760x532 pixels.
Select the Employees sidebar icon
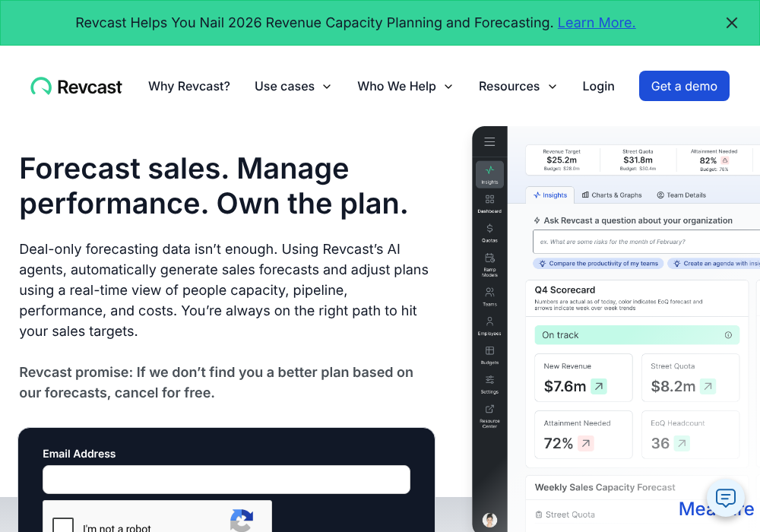[x=489, y=323]
